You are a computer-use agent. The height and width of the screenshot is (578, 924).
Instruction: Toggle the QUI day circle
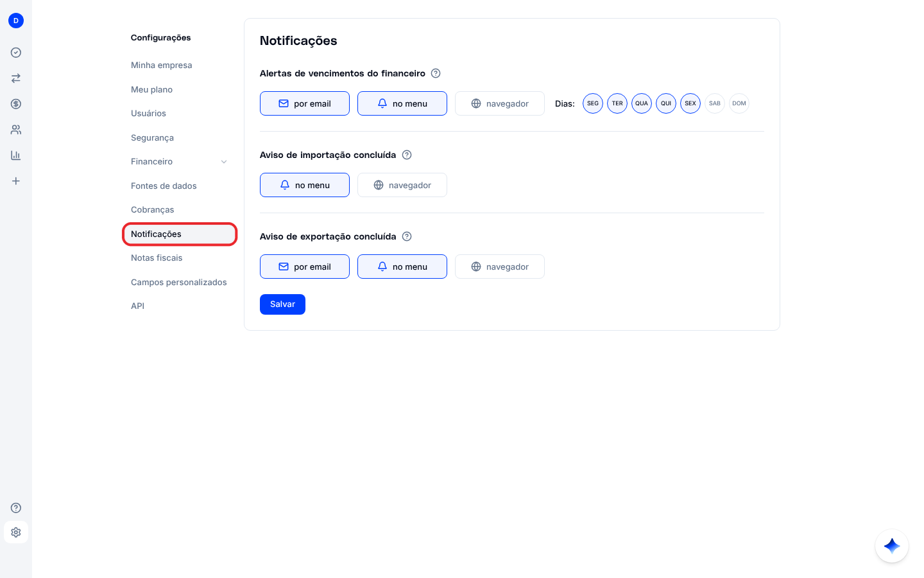666,103
